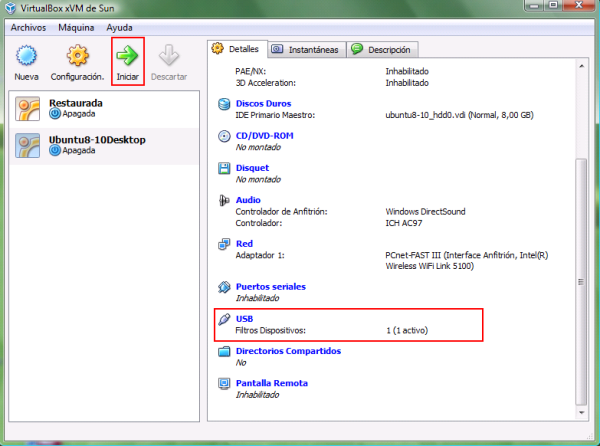Open Configuración gear toolbar icon
Viewport: 600px width, 446px height.
(77, 55)
